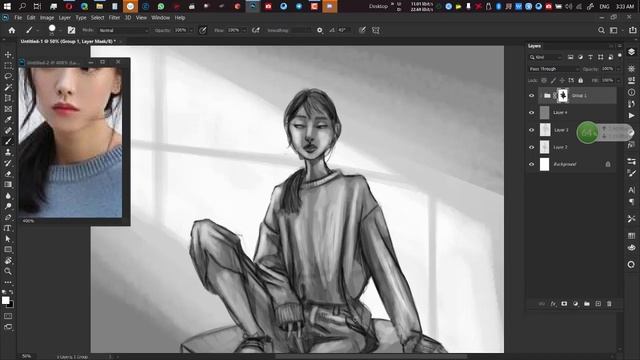Hide Layer 4 visibility eye
640x360 pixels.
pos(531,113)
